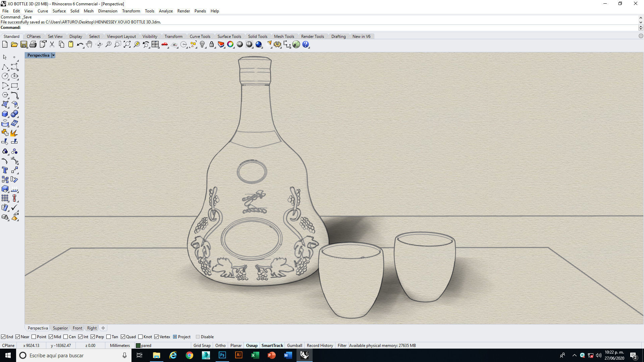This screenshot has height=362, width=644.
Task: Paste with the clipboard icon
Action: coord(71,44)
